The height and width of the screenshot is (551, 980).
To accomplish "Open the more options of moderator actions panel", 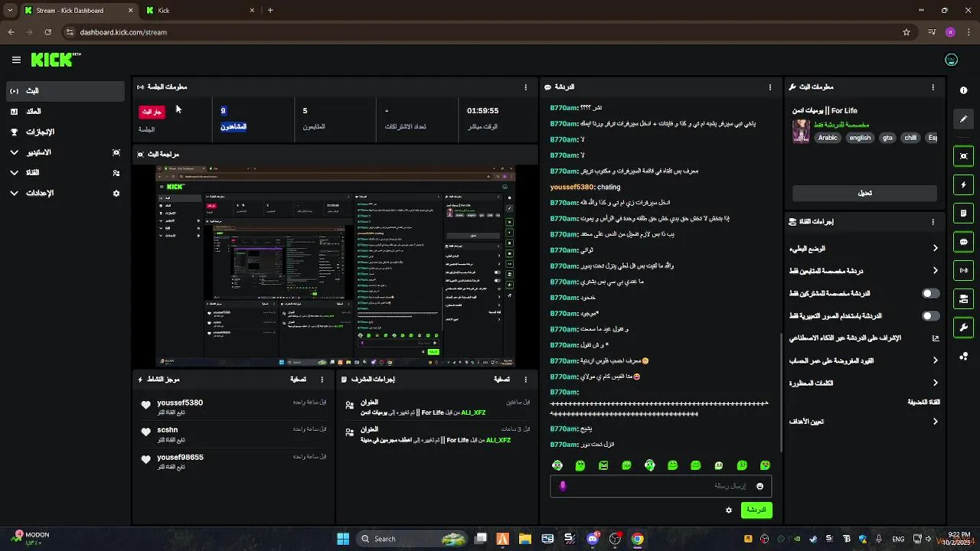I will pyautogui.click(x=525, y=380).
